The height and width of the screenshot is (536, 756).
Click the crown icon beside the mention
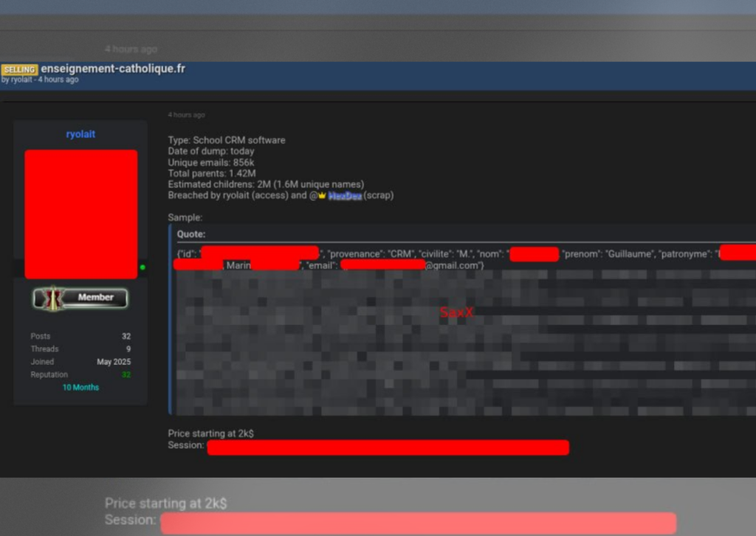pos(322,196)
